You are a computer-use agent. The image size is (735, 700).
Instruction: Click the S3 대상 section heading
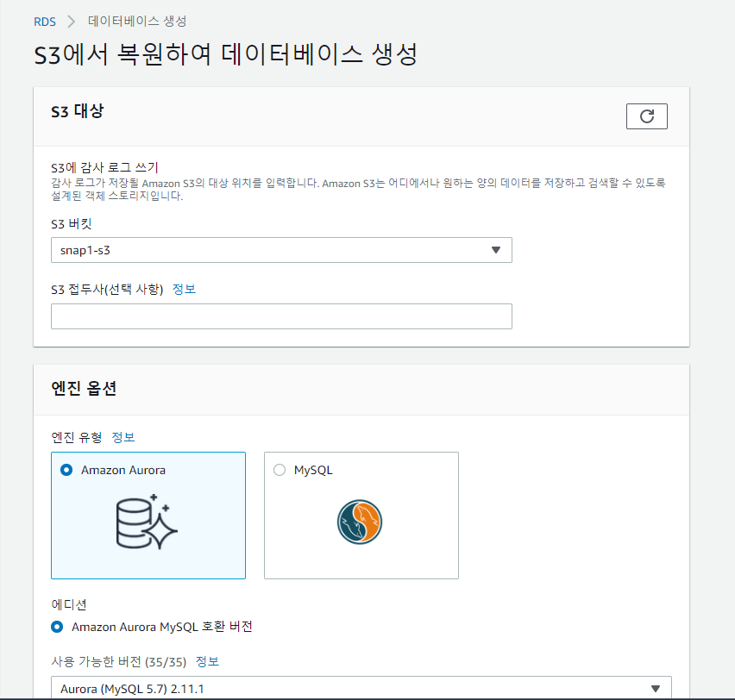pyautogui.click(x=78, y=111)
